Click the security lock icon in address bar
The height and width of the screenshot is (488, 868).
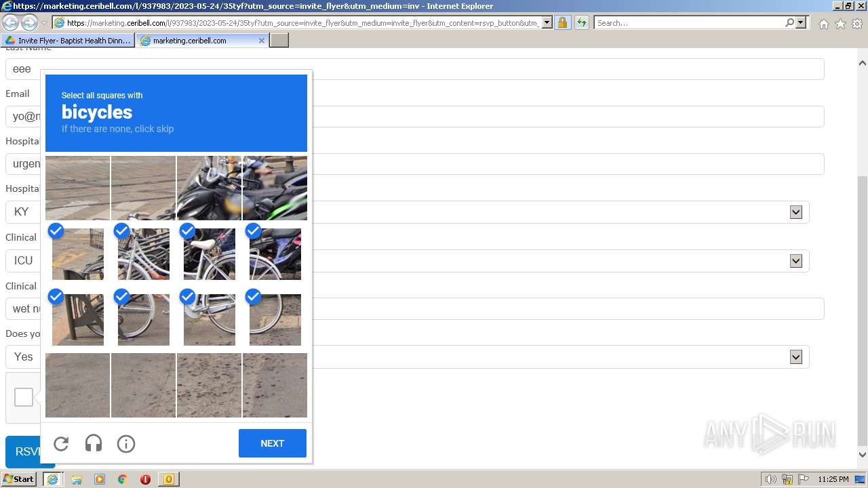click(562, 22)
